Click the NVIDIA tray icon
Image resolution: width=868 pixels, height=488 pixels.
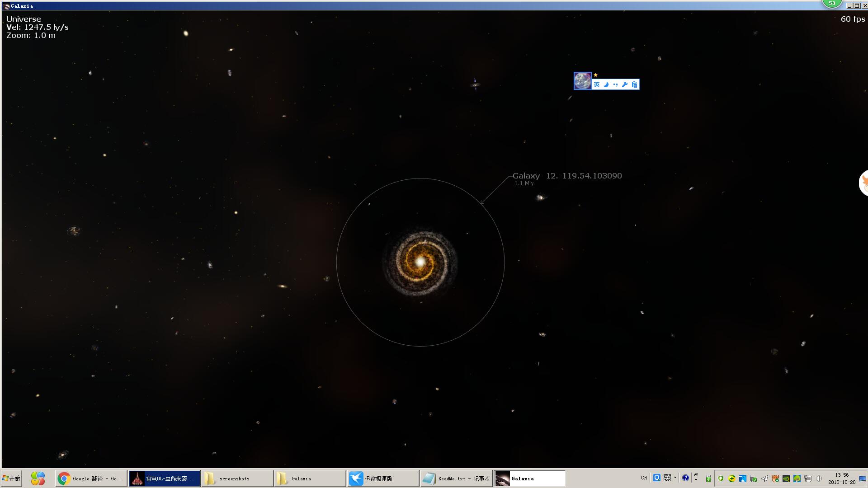tap(786, 478)
